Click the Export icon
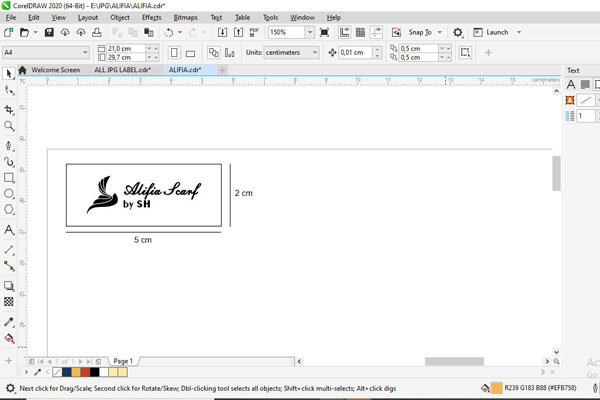 tap(238, 32)
